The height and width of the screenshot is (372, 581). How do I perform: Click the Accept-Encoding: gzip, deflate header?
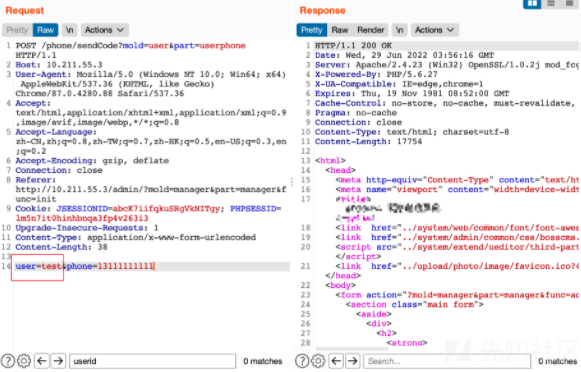92,160
